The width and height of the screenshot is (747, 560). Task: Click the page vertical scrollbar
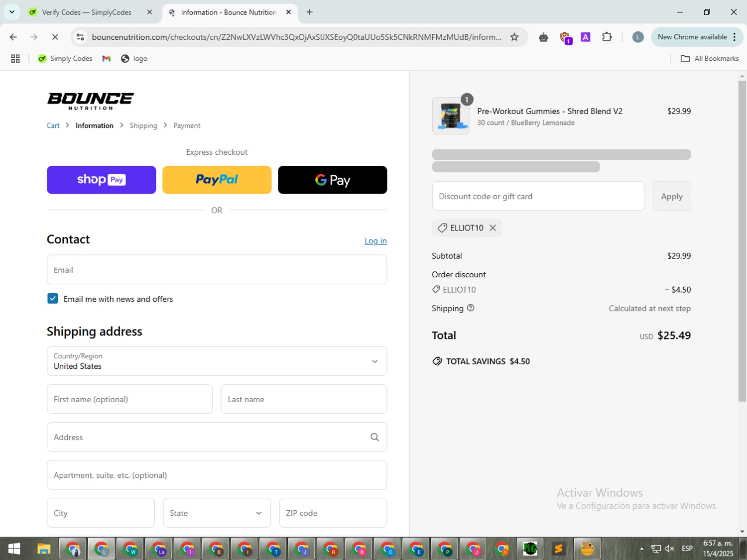pyautogui.click(x=742, y=241)
